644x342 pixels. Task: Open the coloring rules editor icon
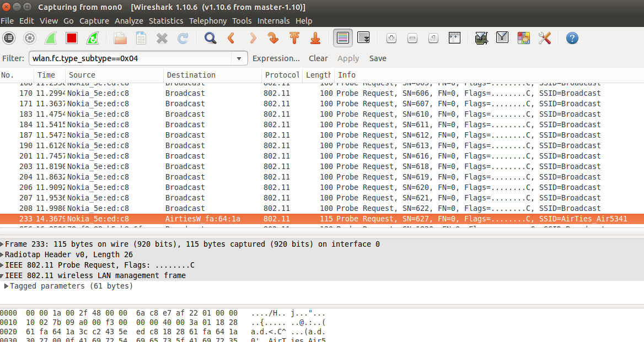tap(523, 38)
